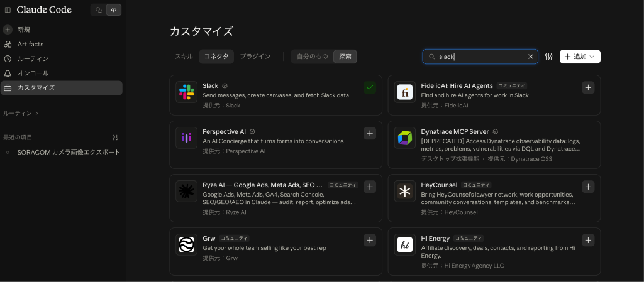Open the filter settings sliders icon
The width and height of the screenshot is (644, 282).
[548, 57]
